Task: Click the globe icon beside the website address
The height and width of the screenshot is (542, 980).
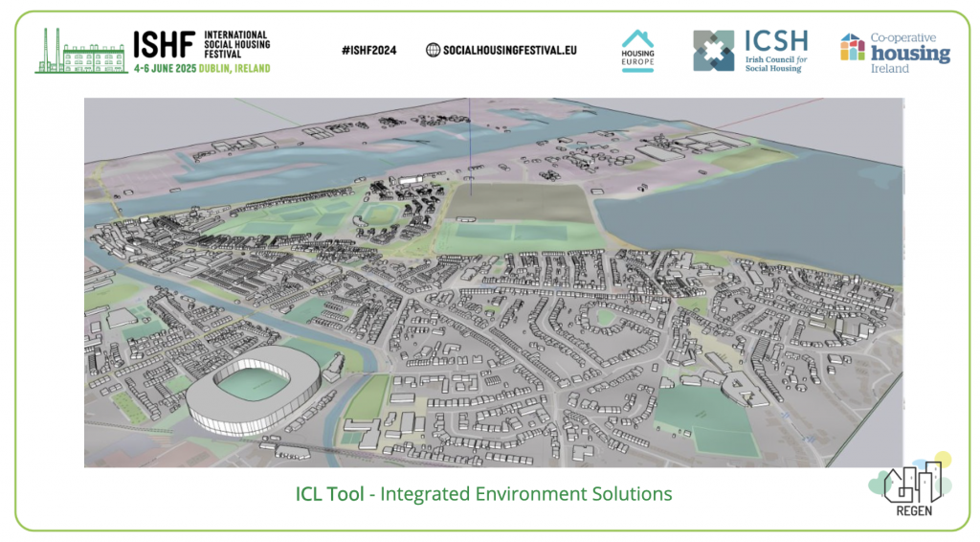Action: tap(433, 50)
